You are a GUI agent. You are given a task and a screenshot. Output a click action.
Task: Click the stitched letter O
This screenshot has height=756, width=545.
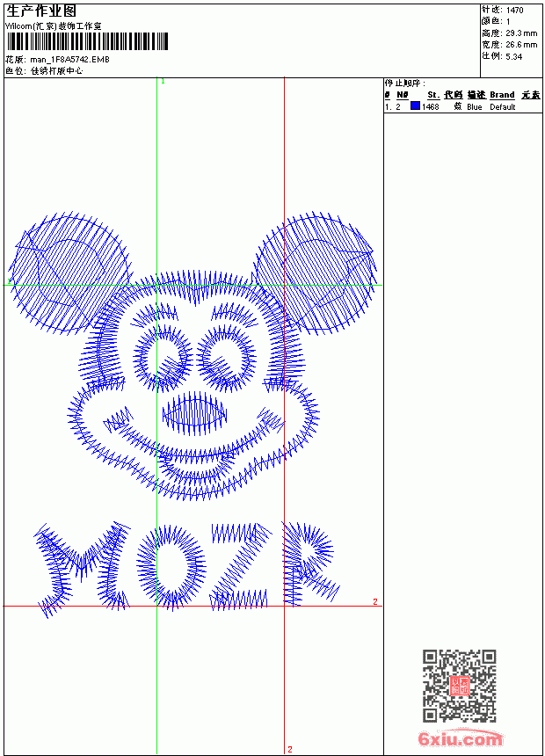pos(171,566)
